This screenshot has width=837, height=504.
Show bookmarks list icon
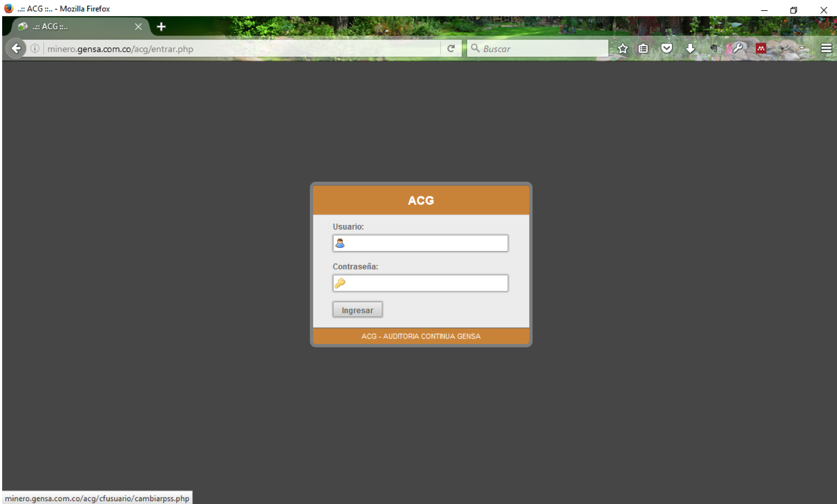tap(643, 49)
